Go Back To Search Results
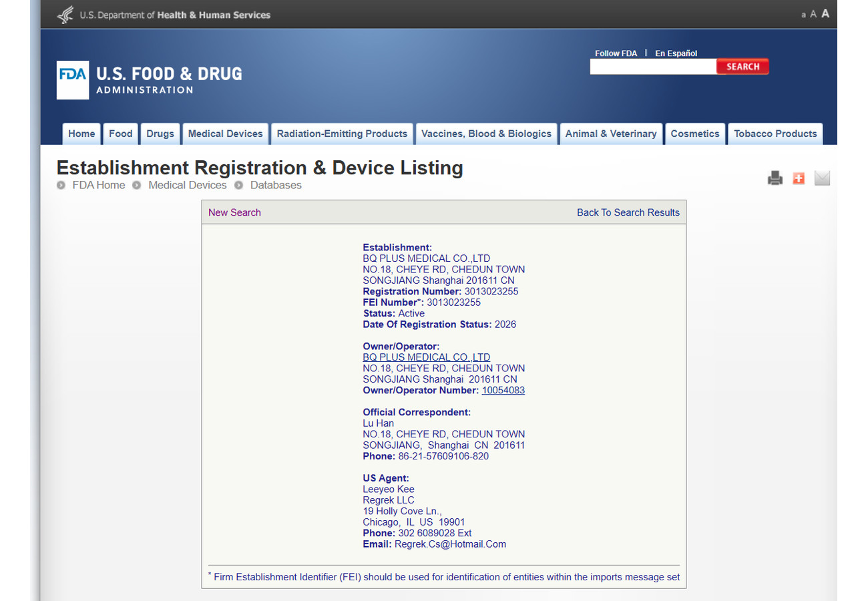Screen dimensions: 868x601 point(628,212)
